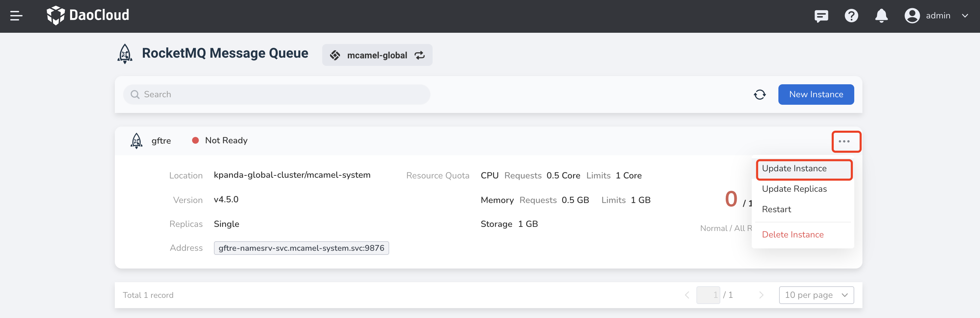Viewport: 980px width, 318px height.
Task: Click the admin user avatar icon
Action: (x=912, y=16)
